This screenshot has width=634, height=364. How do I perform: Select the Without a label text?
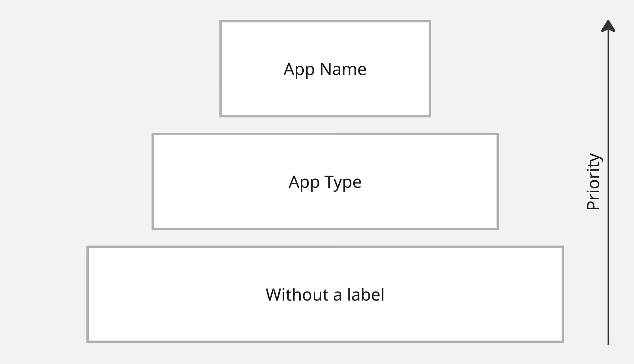click(x=325, y=294)
